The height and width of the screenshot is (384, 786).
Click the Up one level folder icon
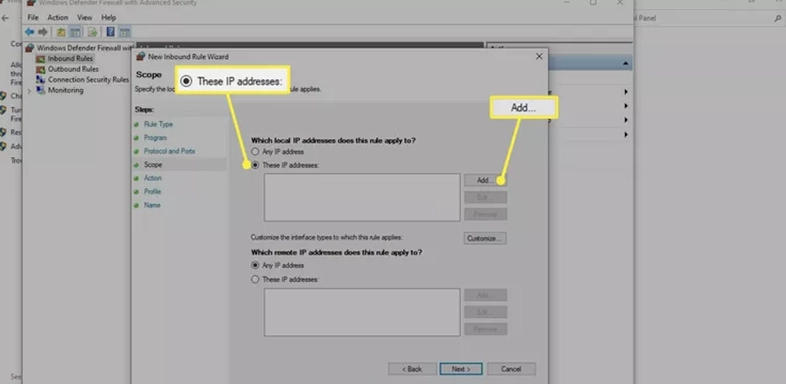pyautogui.click(x=61, y=32)
